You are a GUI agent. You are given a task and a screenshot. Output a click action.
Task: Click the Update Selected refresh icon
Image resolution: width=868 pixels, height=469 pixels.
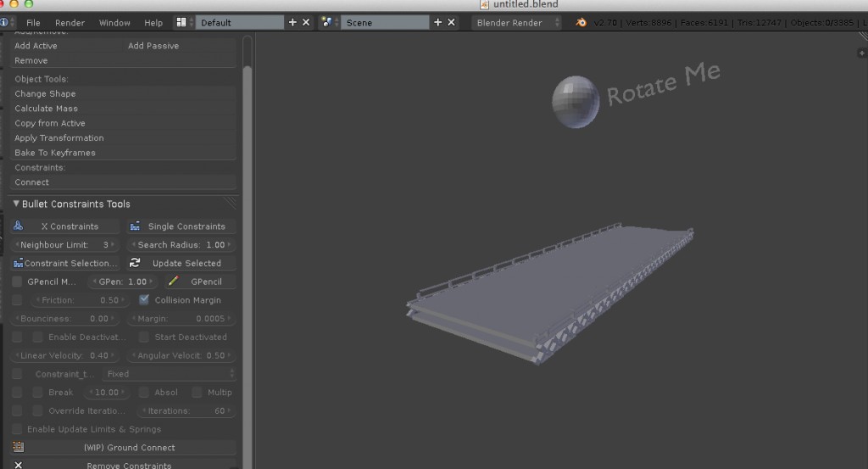tap(134, 263)
